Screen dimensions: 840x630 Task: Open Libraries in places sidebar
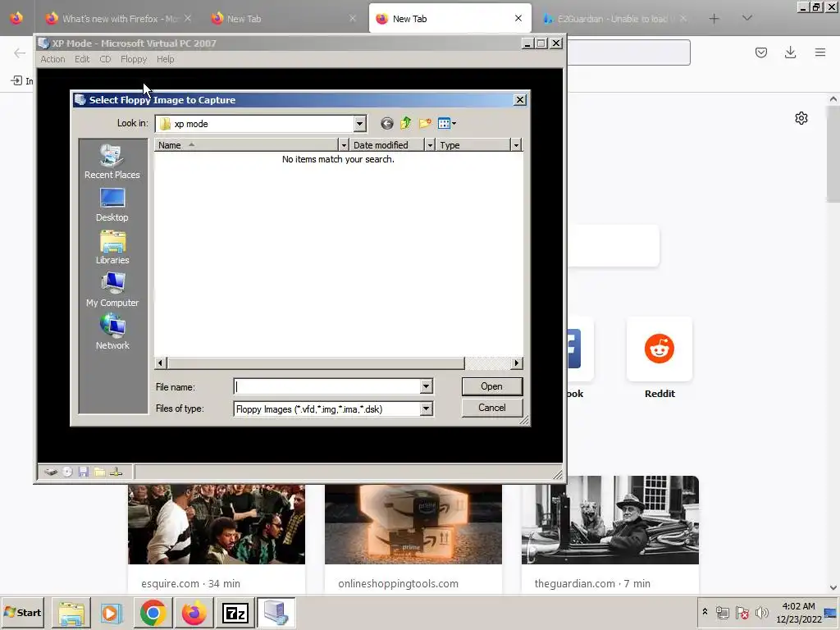[112, 248]
